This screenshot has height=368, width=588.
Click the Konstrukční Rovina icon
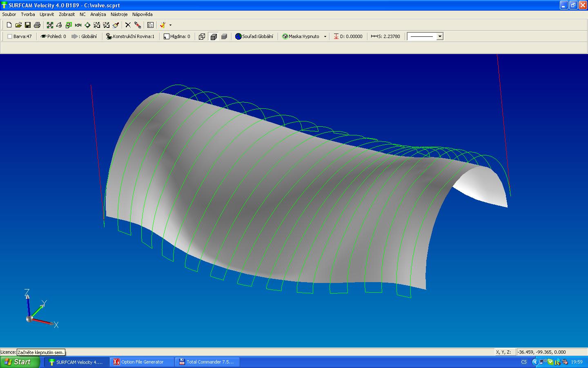[x=109, y=36]
